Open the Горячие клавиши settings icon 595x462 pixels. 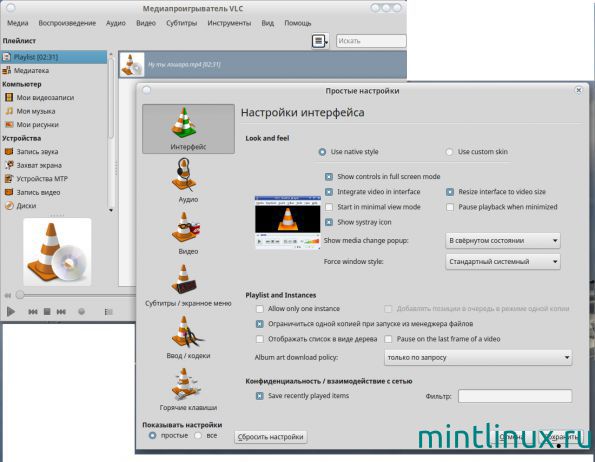point(185,384)
